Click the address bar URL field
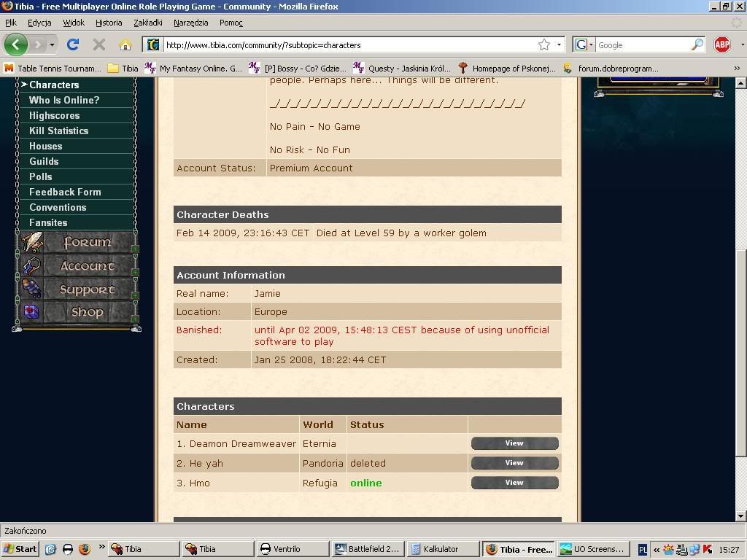Image resolution: width=747 pixels, height=560 pixels. pos(350,44)
